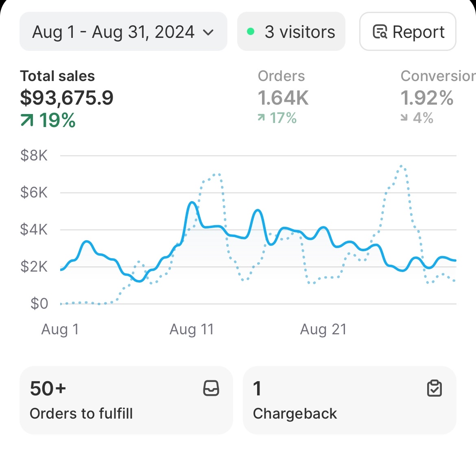The height and width of the screenshot is (452, 476).
Task: Tap the inbox tray icon on Orders to fulfill
Action: tap(211, 388)
